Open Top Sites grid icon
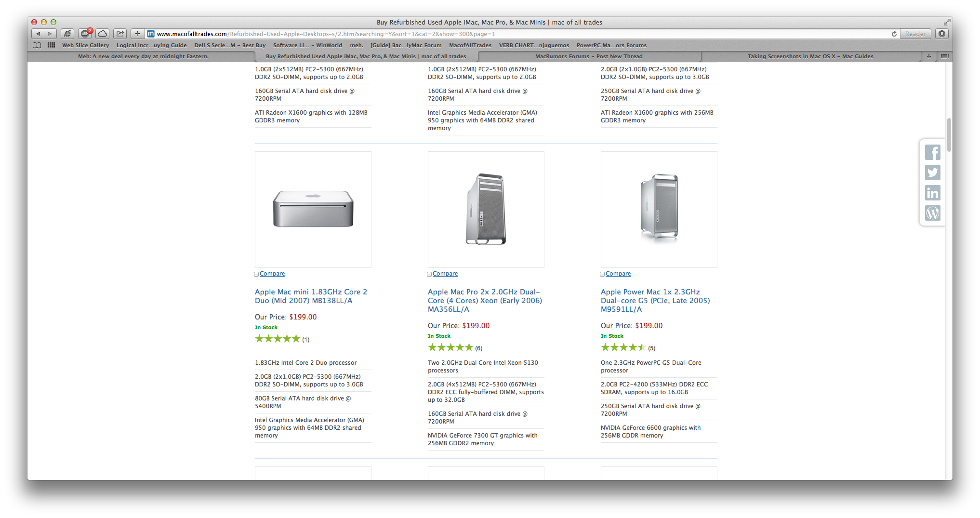Image resolution: width=980 pixels, height=518 pixels. click(x=51, y=45)
